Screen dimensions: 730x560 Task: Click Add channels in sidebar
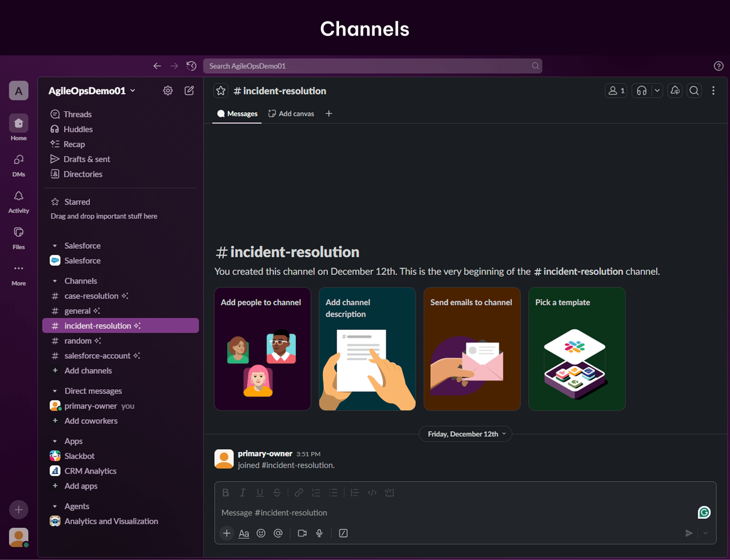[88, 370]
